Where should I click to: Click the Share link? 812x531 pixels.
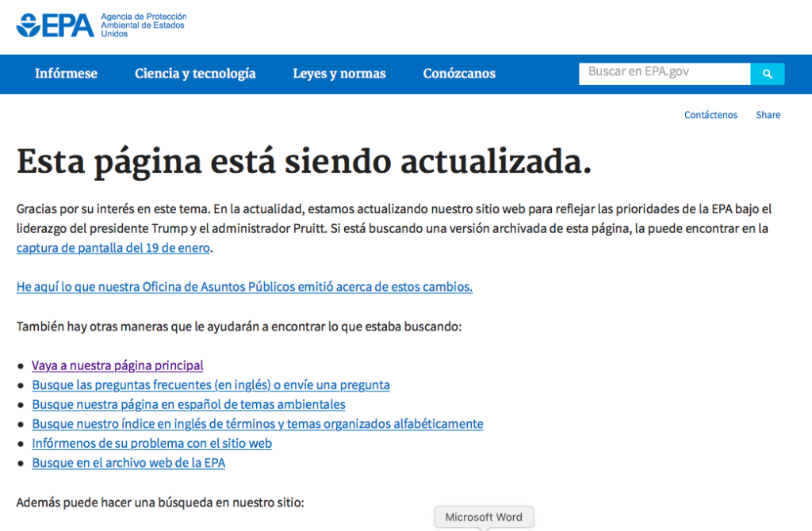[768, 115]
